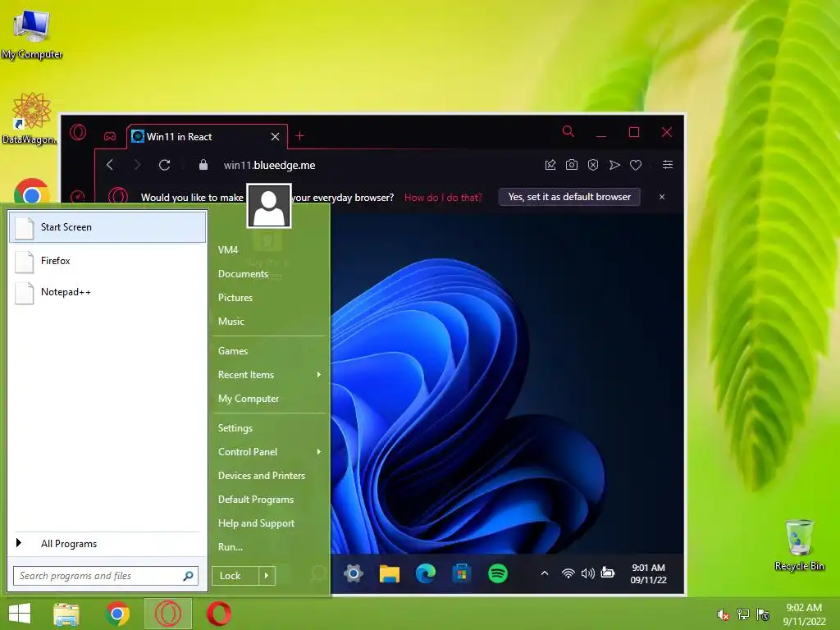Open the Recycle Bin desktop icon
The height and width of the screenshot is (630, 840).
[x=799, y=545]
